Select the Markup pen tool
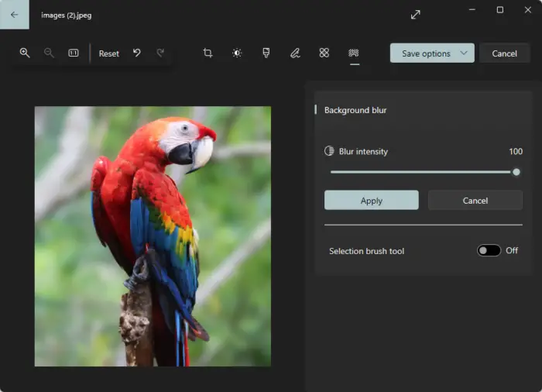 295,53
